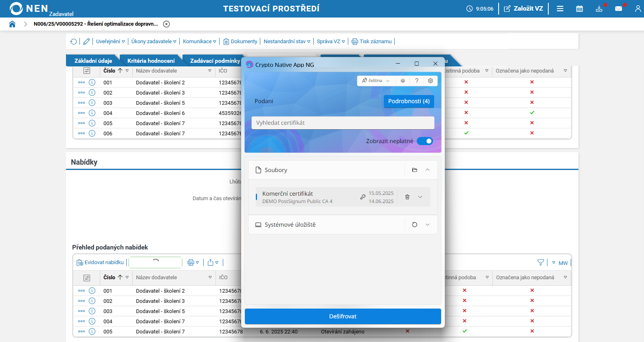Click the Založit VZ button
Viewport: 644px width, 342px height.
pyautogui.click(x=523, y=9)
